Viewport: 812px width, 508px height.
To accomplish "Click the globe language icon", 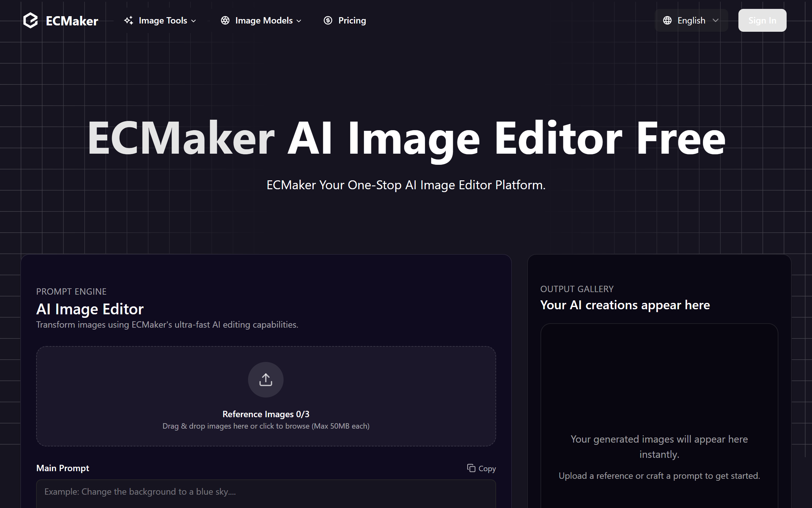I will tap(667, 21).
